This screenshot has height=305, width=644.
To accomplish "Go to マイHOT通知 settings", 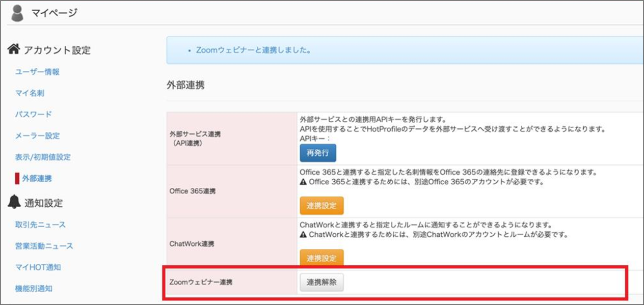I will tap(39, 267).
